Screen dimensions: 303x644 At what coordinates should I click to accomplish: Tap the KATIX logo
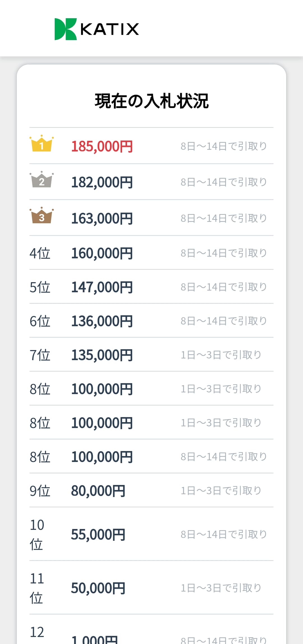coord(97,29)
